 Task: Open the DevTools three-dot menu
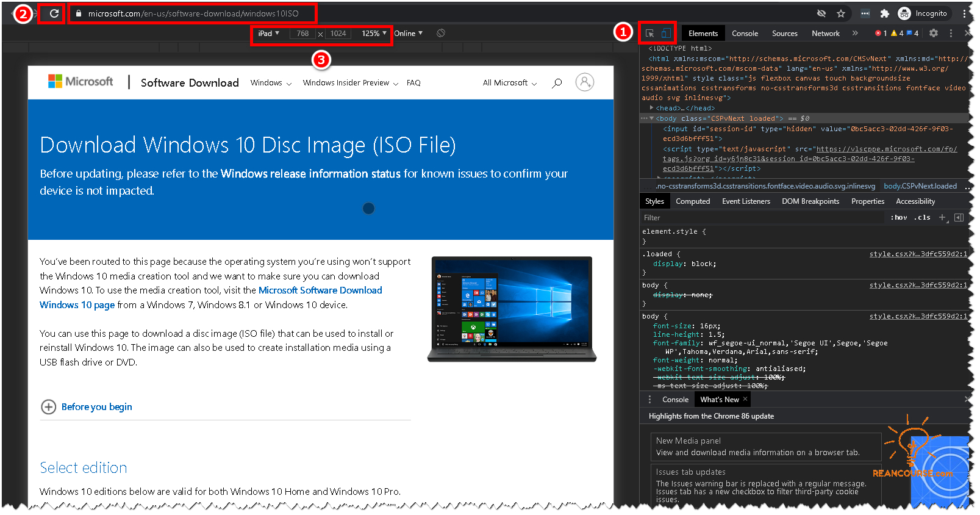pyautogui.click(x=951, y=34)
